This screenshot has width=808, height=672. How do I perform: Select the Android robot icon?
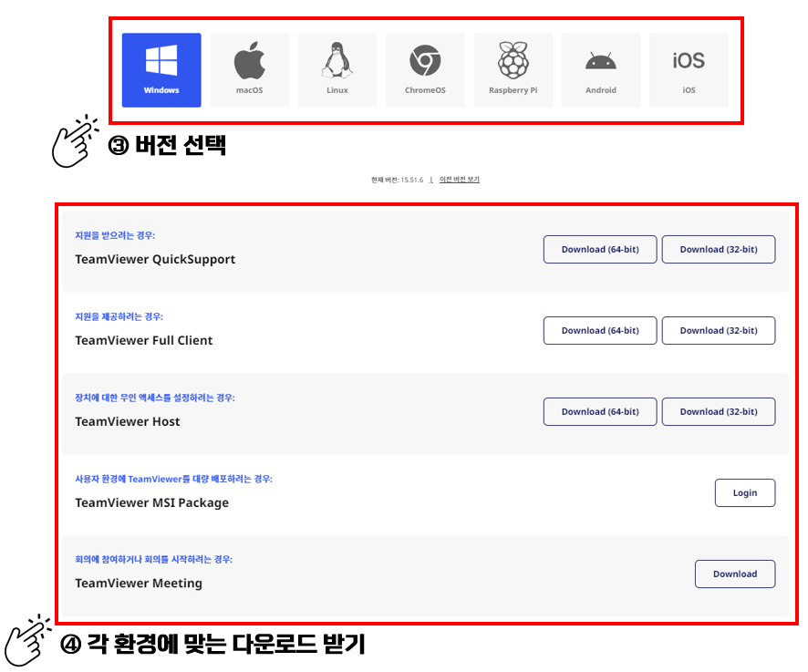[x=600, y=57]
